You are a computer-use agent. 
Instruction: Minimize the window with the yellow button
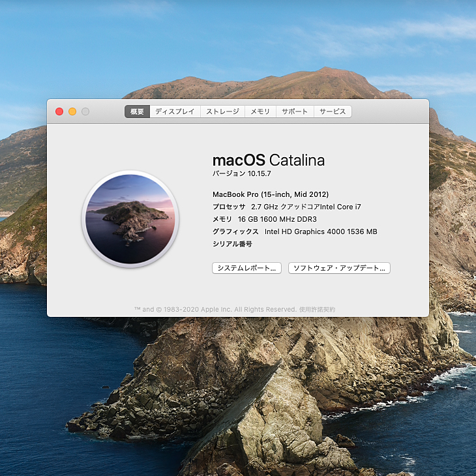[x=72, y=112]
